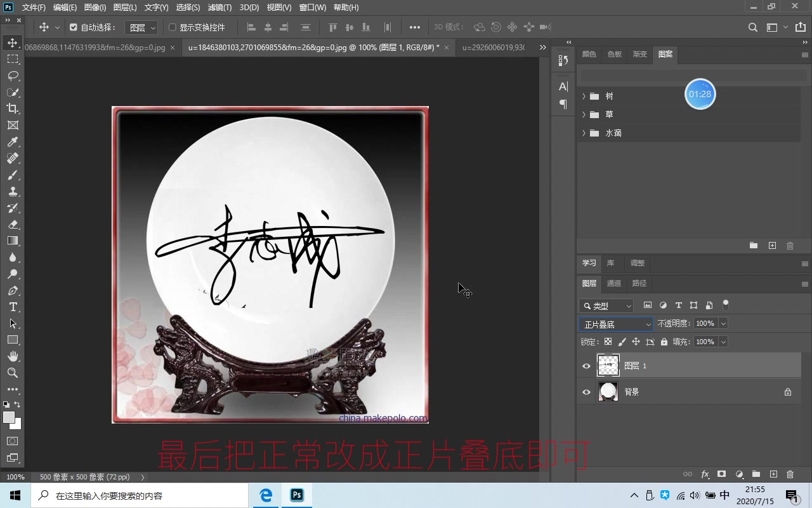The height and width of the screenshot is (508, 812).
Task: Swap foreground and background colors
Action: pyautogui.click(x=18, y=404)
